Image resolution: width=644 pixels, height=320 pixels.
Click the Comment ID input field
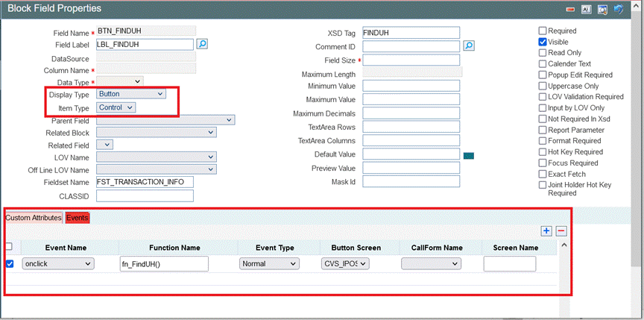coord(411,46)
